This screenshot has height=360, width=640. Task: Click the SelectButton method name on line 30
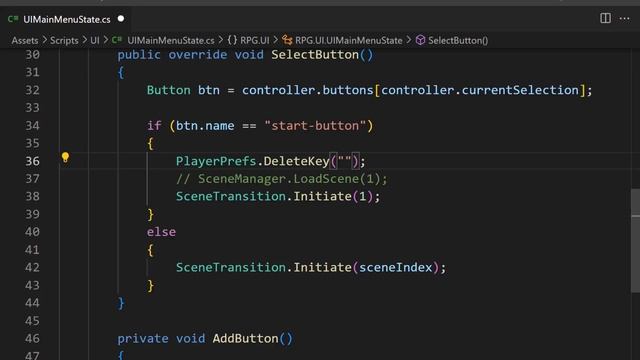click(x=315, y=55)
